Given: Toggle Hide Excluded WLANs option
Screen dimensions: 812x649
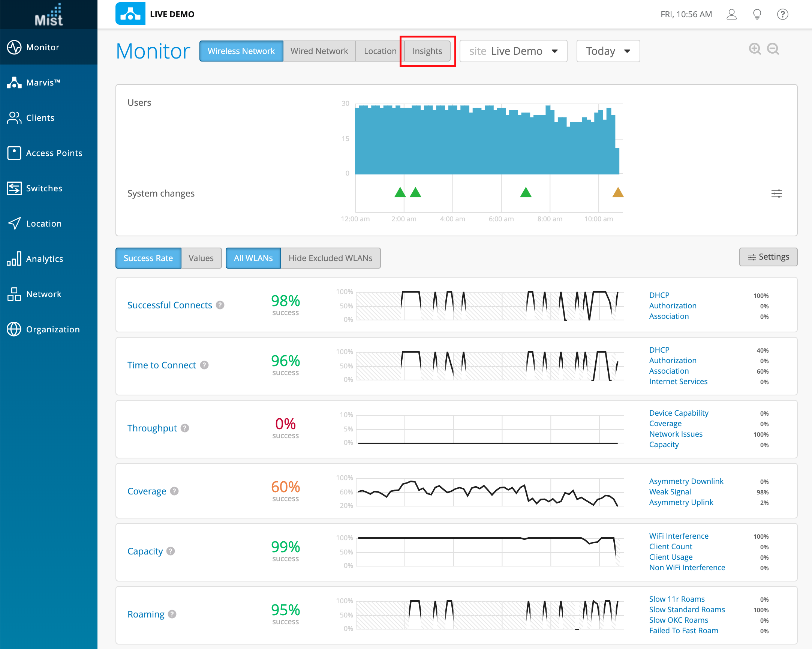Looking at the screenshot, I should (x=330, y=258).
